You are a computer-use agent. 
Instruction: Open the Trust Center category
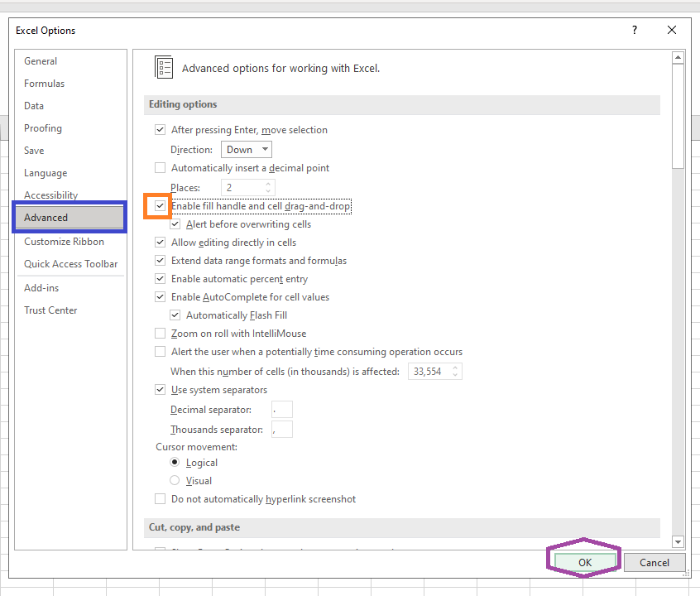point(50,310)
